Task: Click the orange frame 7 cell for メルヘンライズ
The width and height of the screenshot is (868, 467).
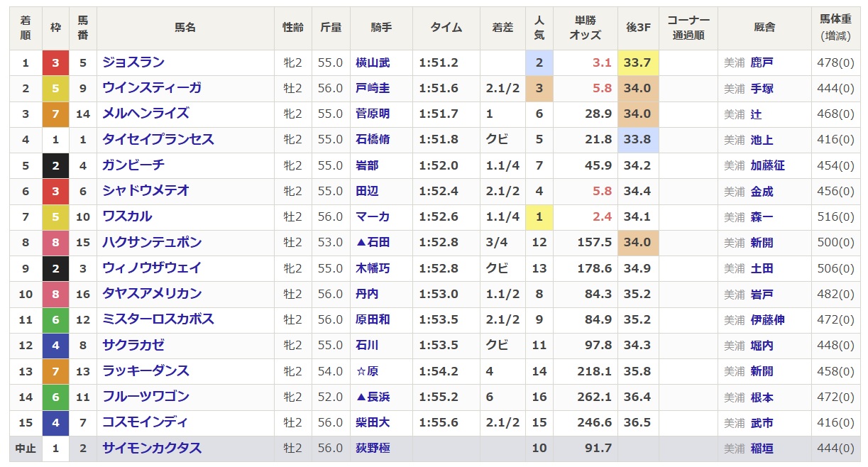Action: 55,114
